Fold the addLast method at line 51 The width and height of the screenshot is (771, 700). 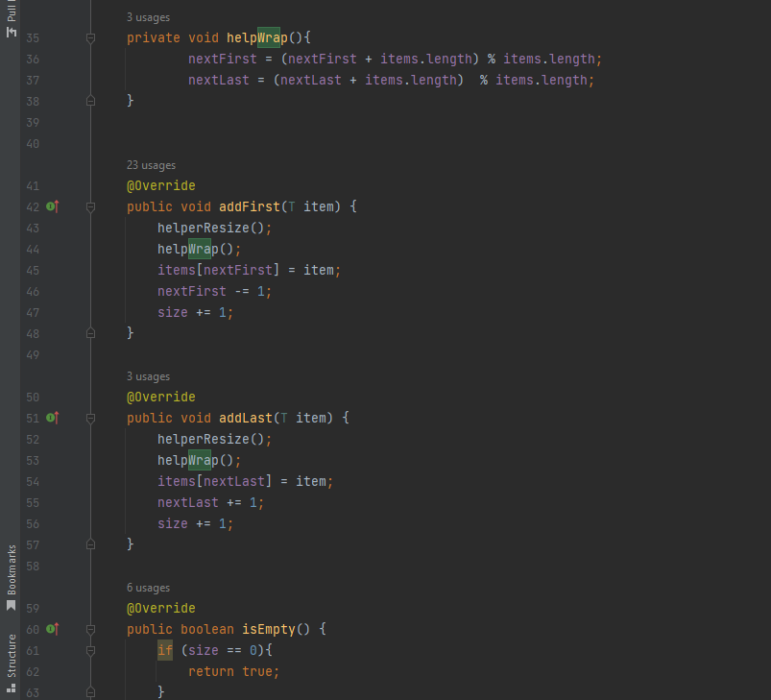click(91, 418)
